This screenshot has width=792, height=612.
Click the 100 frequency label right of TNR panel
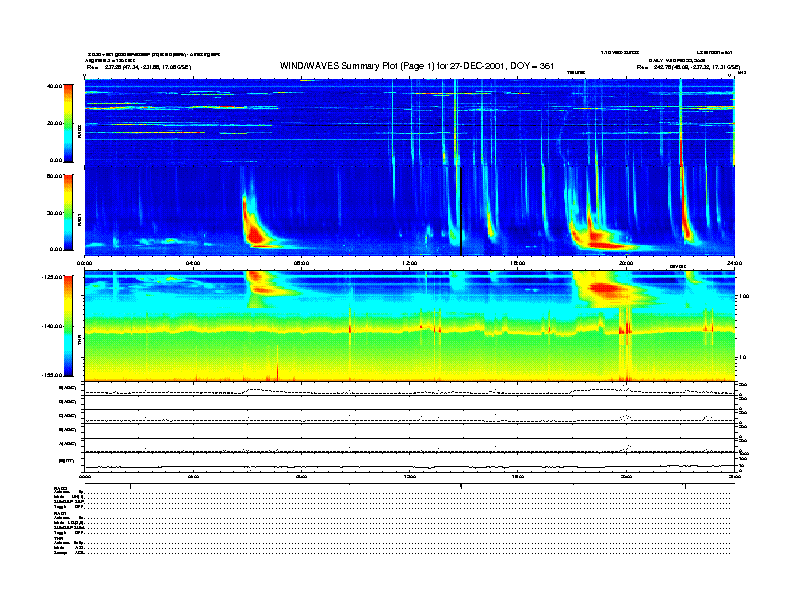tap(745, 296)
